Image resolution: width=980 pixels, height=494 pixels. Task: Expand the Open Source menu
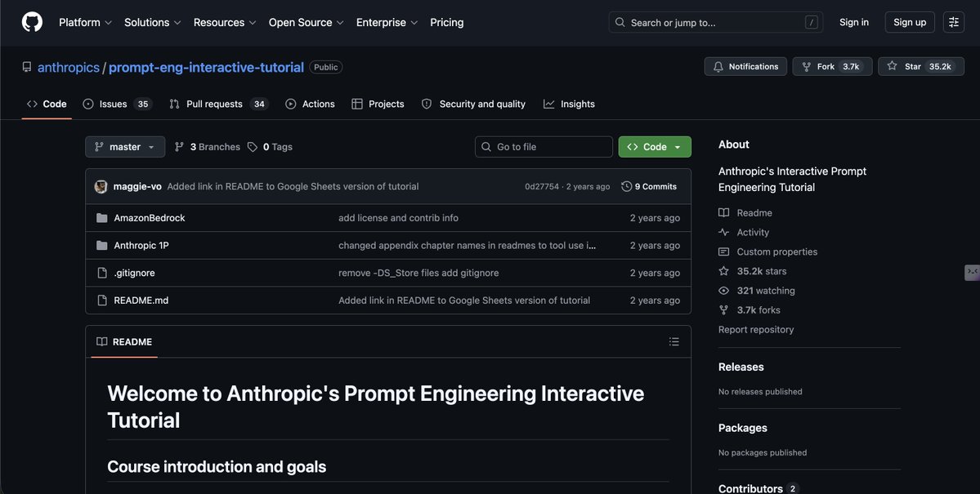point(307,23)
